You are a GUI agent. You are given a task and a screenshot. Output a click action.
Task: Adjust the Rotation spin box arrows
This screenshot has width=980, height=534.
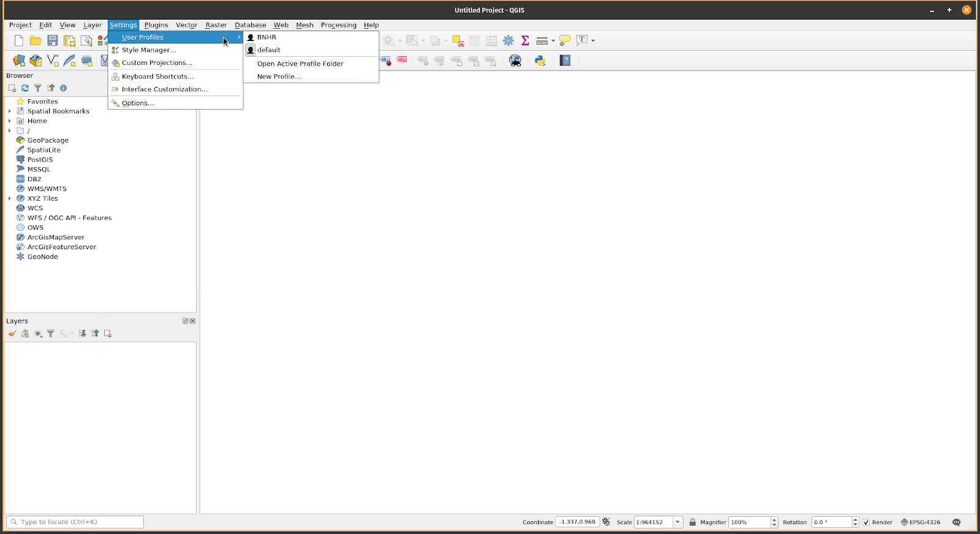[856, 522]
